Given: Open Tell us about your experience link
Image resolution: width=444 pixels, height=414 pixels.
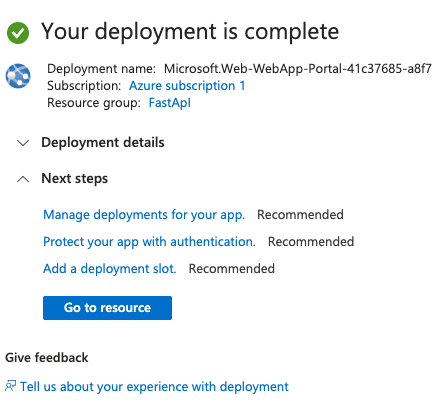Looking at the screenshot, I should coord(154,387).
